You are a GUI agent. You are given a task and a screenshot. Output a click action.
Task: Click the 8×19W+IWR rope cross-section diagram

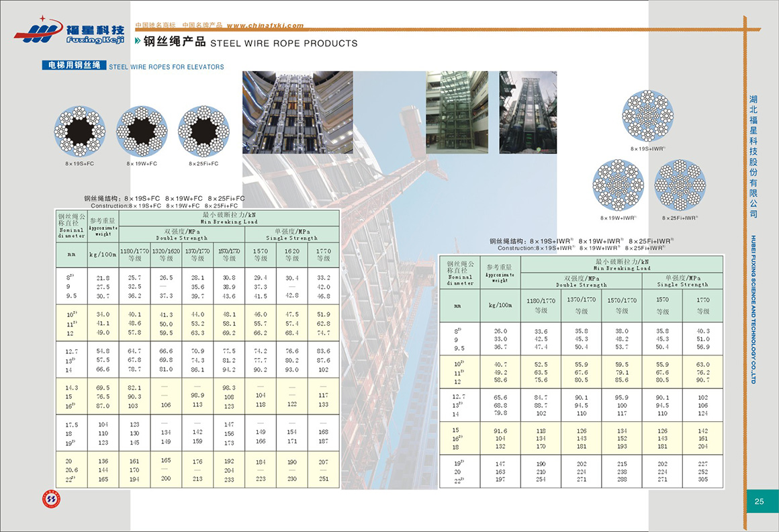pos(618,185)
